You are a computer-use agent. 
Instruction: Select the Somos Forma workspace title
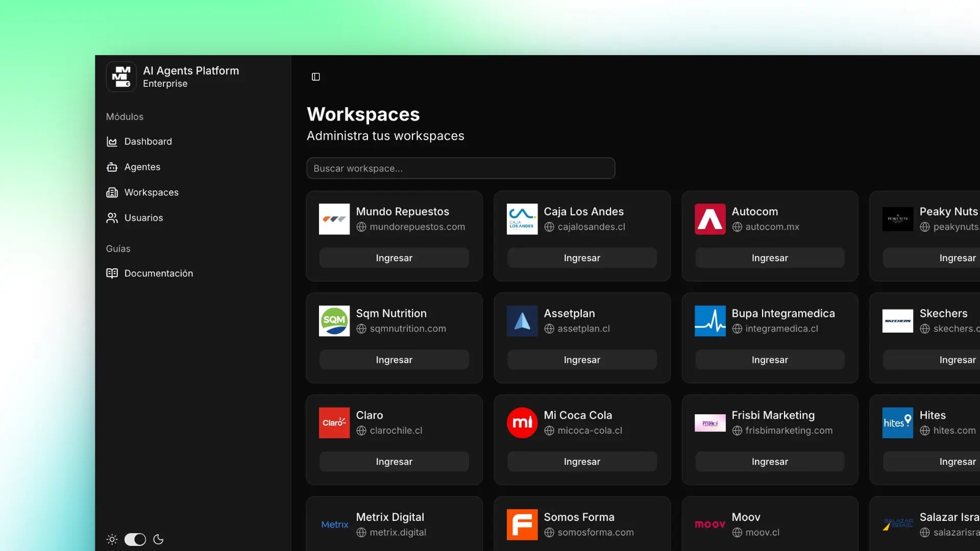click(579, 517)
